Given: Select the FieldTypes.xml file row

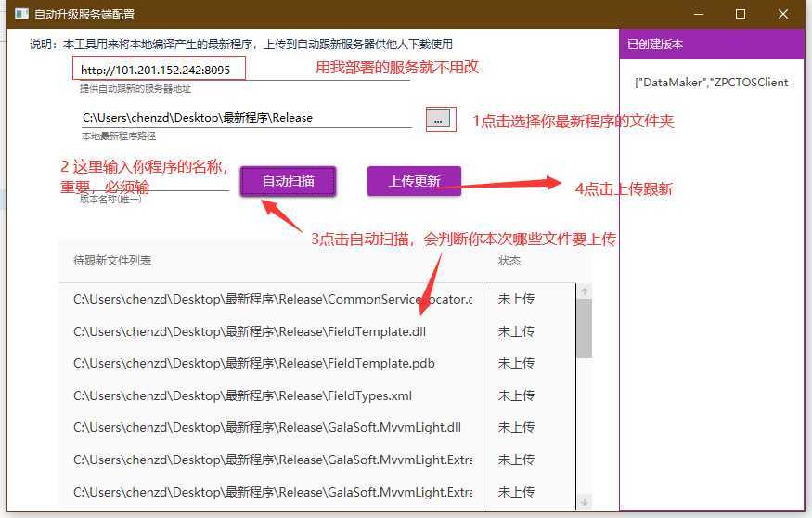Looking at the screenshot, I should (317, 395).
